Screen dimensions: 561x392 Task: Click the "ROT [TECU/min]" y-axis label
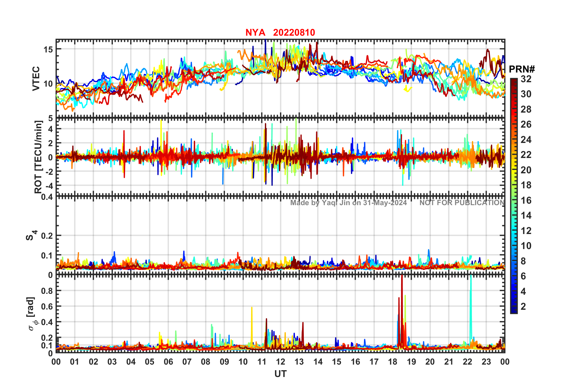coord(38,157)
